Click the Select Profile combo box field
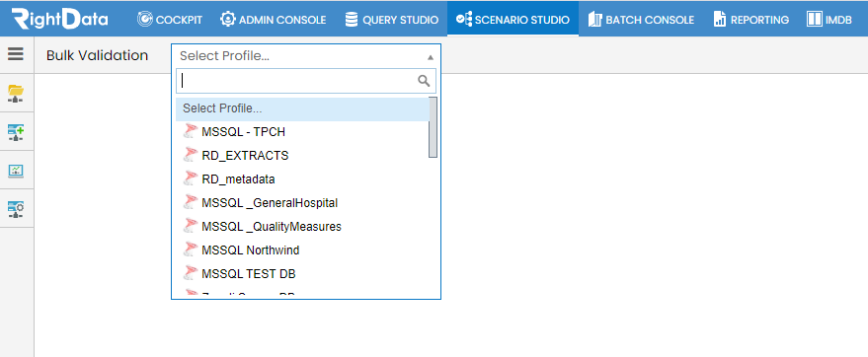The height and width of the screenshot is (357, 868). [306, 55]
